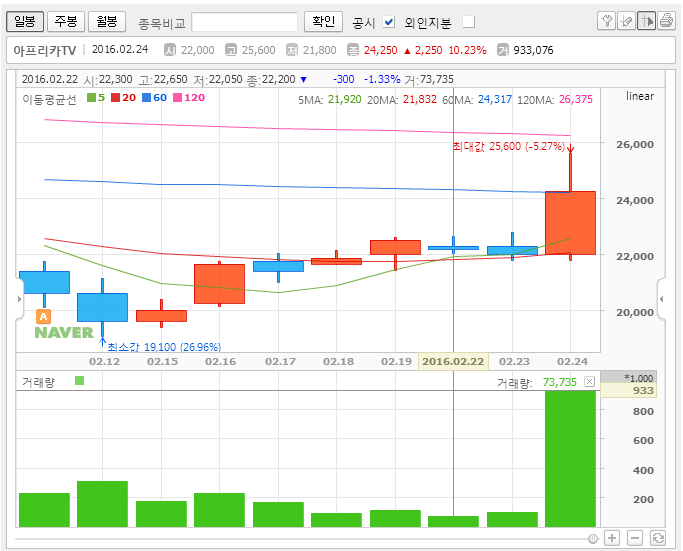683x551 pixels.
Task: Click the 이동평균선 moving average label
Action: point(49,99)
